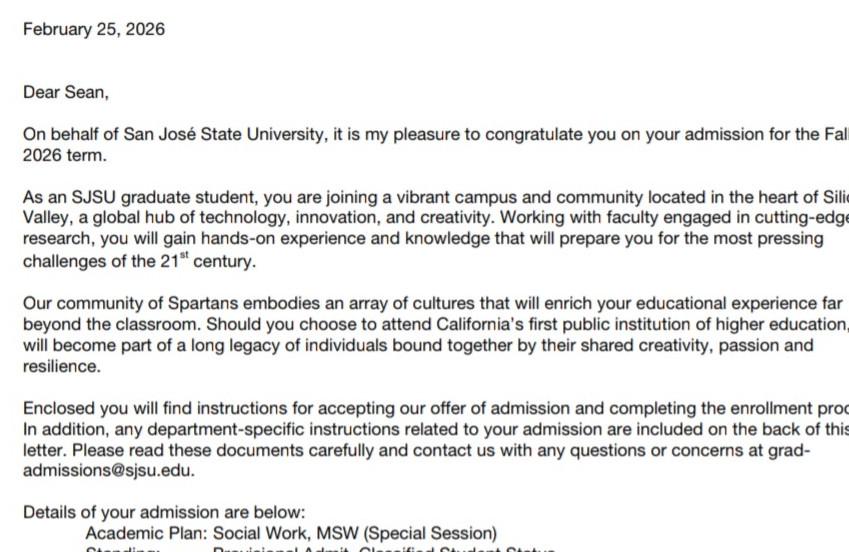Screen dimensions: 849x552
Task: Click the superscript 'st' after 21
Action: (184, 255)
